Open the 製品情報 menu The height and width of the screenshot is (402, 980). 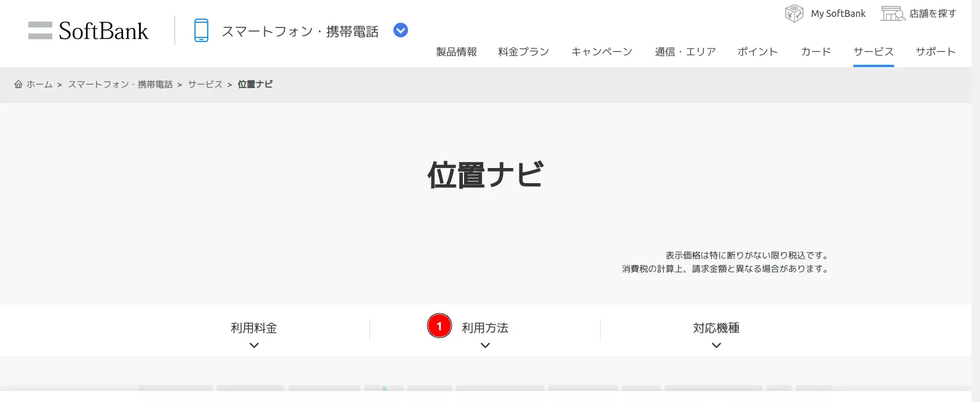point(456,52)
